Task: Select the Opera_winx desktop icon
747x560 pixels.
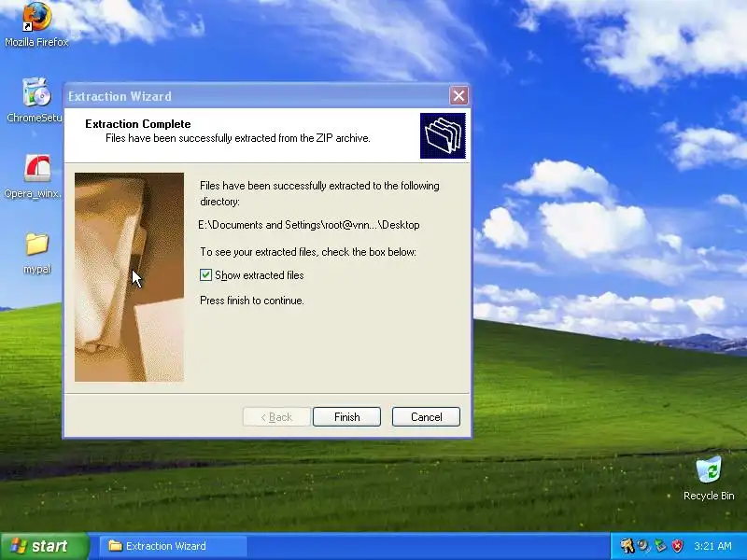Action: coord(34,176)
